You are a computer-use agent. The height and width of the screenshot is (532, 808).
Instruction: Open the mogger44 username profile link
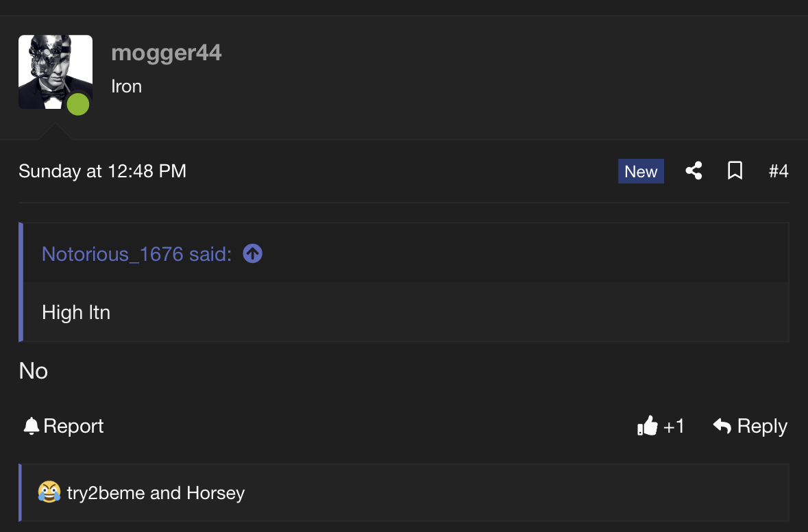point(167,53)
